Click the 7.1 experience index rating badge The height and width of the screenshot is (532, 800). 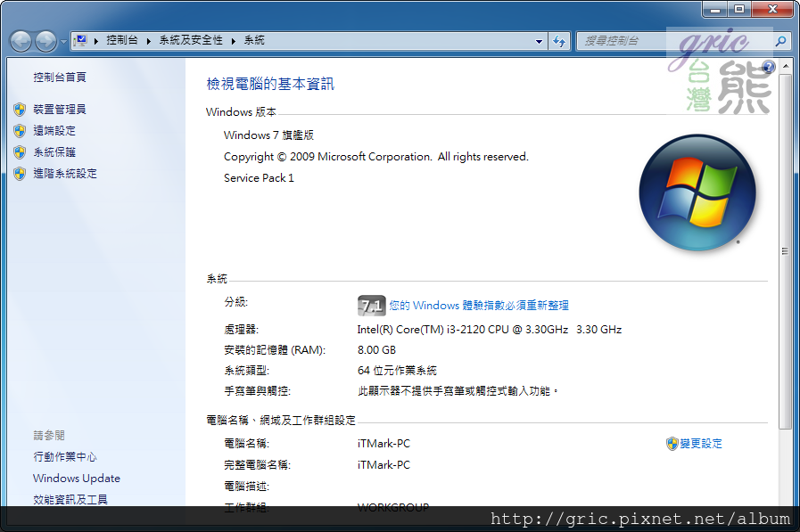pyautogui.click(x=371, y=306)
